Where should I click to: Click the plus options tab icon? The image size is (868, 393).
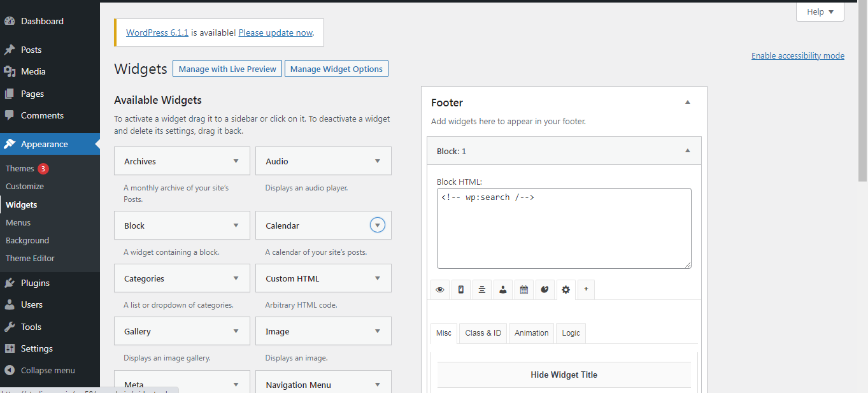[x=586, y=289]
